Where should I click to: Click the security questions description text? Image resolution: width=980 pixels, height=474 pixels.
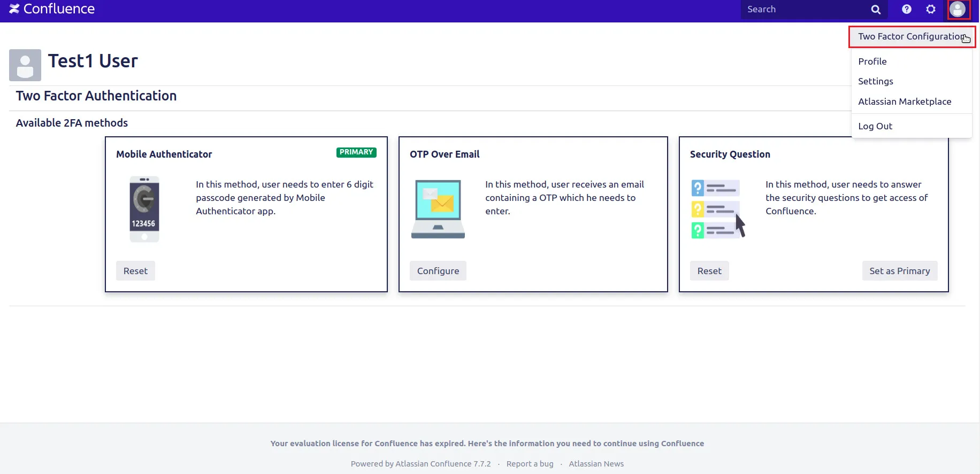(x=846, y=198)
